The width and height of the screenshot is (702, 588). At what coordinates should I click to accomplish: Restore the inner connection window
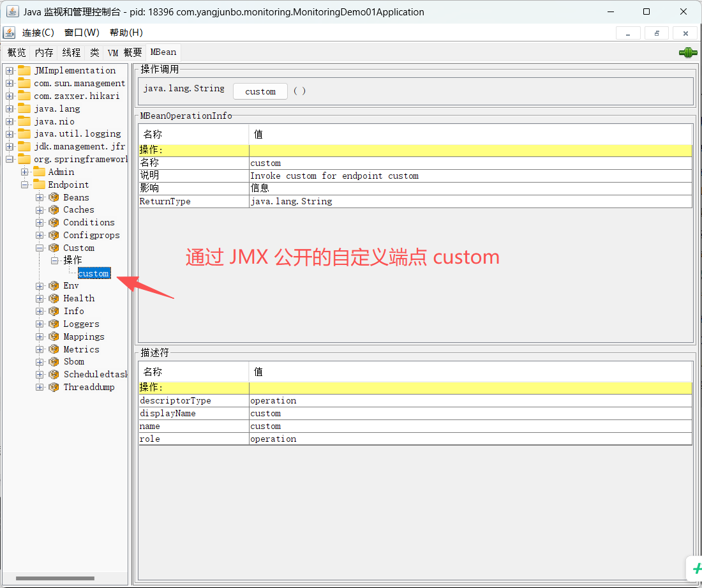(x=657, y=33)
